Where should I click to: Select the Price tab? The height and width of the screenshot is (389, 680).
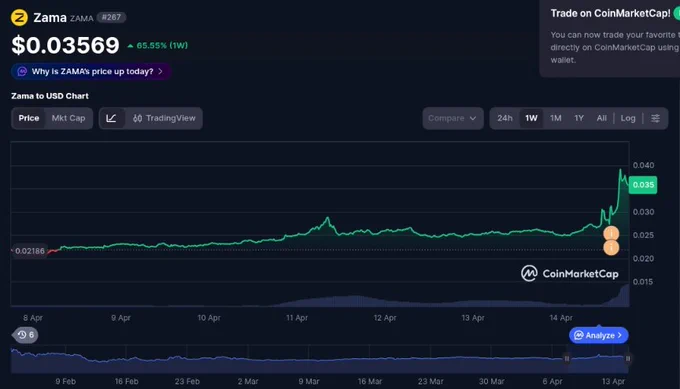click(29, 118)
